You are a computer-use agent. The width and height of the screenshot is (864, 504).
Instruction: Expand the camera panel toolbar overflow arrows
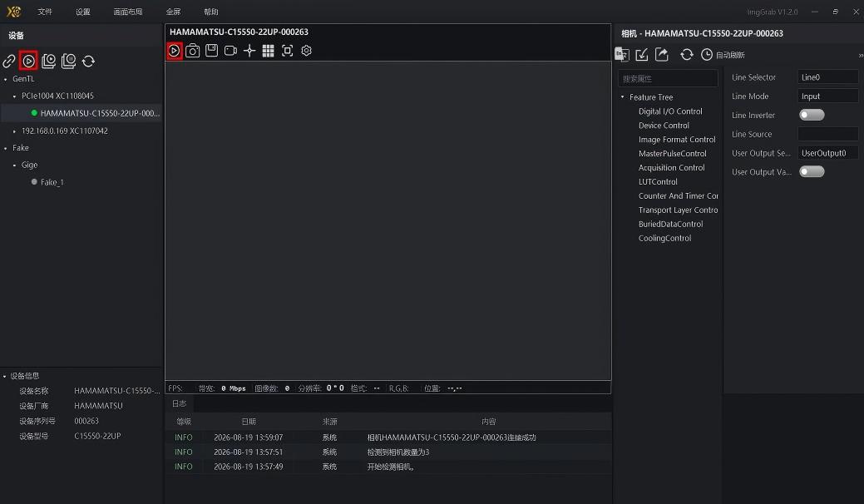pyautogui.click(x=861, y=55)
